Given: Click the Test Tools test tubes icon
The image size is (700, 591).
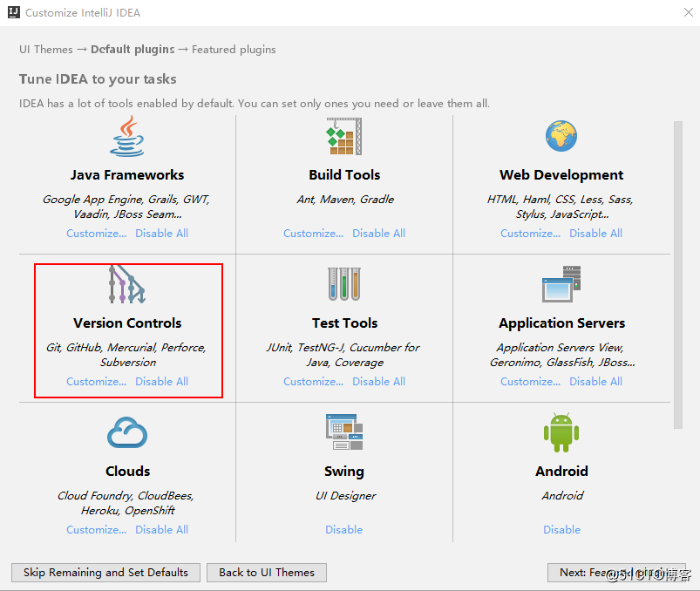Looking at the screenshot, I should click(344, 284).
